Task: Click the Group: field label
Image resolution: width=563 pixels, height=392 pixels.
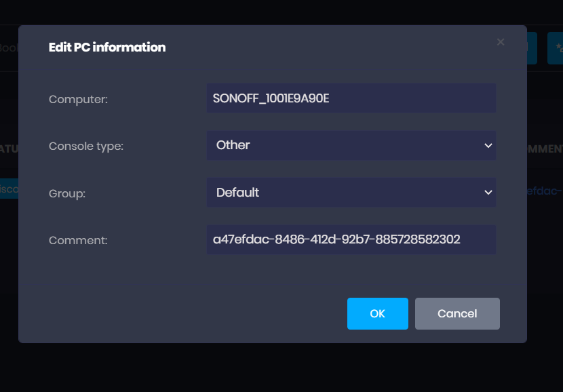Action: [x=67, y=193]
